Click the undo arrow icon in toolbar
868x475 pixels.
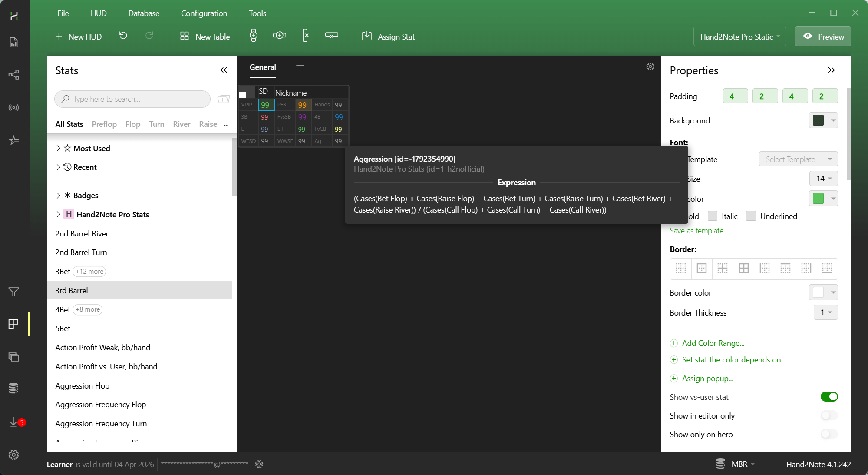click(x=123, y=36)
